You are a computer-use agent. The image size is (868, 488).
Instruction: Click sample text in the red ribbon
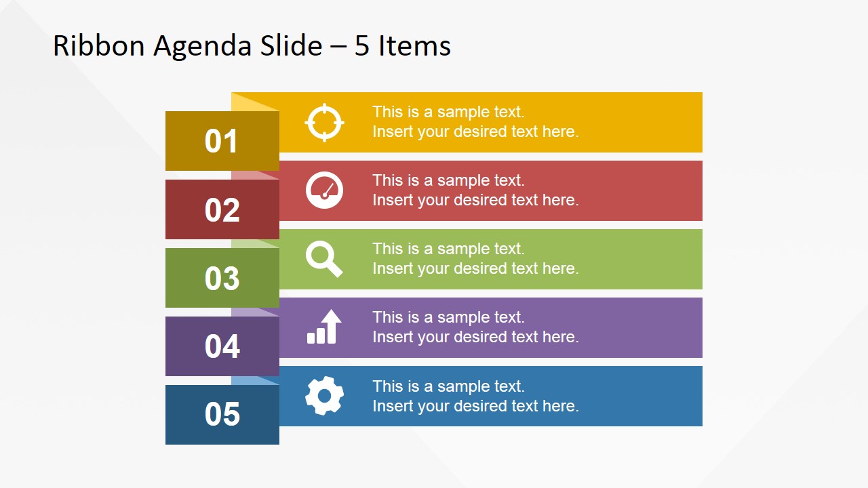coord(475,190)
